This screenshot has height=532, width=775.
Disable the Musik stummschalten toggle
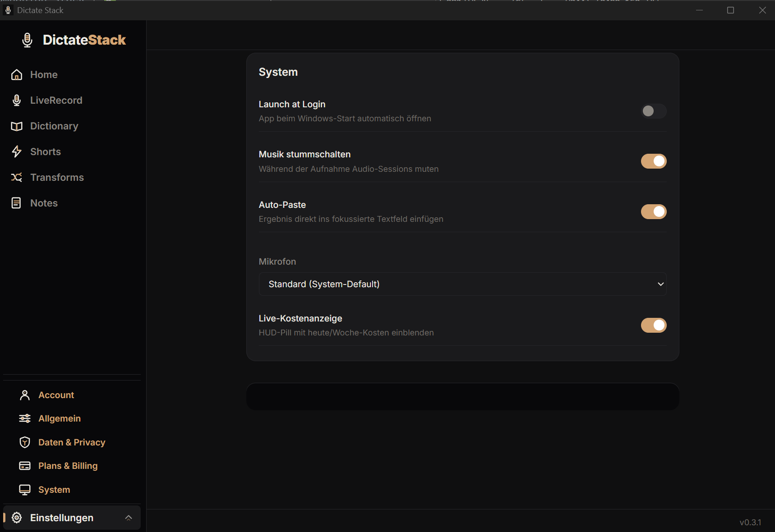(x=654, y=161)
